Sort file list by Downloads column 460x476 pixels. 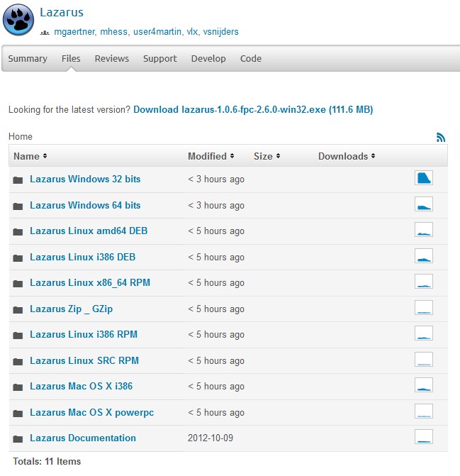tap(347, 156)
